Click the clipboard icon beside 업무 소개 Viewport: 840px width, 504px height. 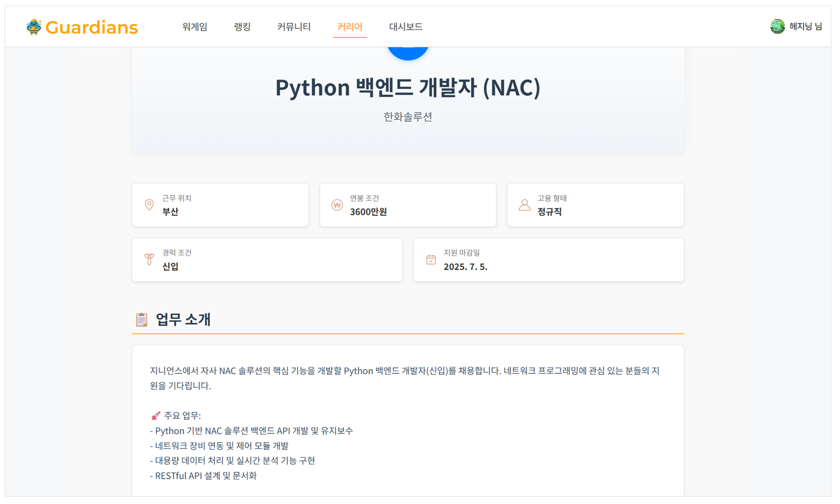pyautogui.click(x=141, y=319)
